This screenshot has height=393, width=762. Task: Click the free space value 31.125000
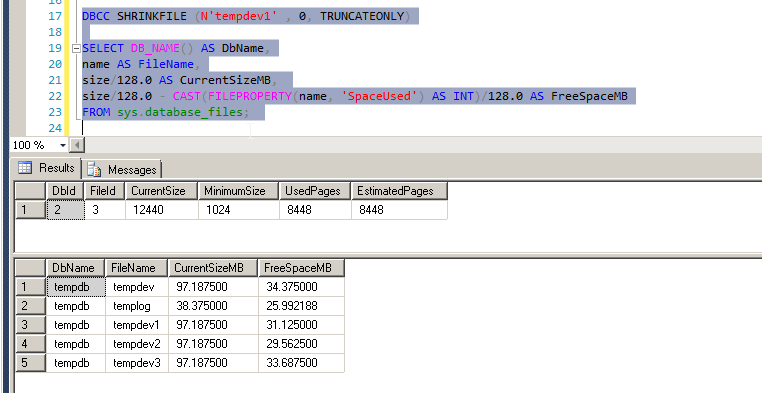click(x=301, y=325)
